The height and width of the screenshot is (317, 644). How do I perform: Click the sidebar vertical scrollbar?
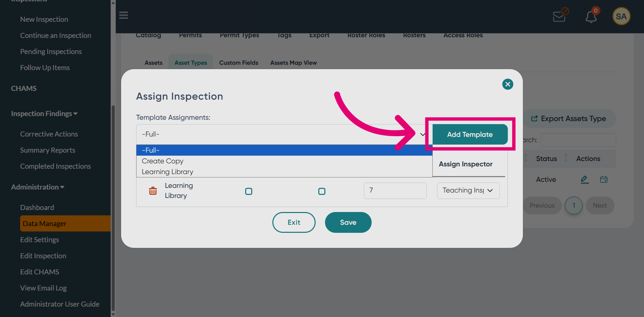click(113, 208)
